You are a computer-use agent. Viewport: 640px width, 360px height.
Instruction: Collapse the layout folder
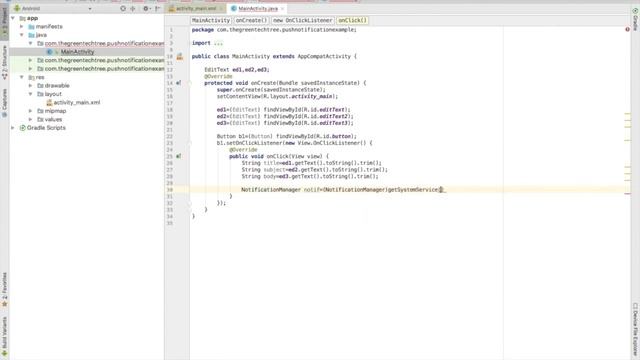tap(30, 94)
